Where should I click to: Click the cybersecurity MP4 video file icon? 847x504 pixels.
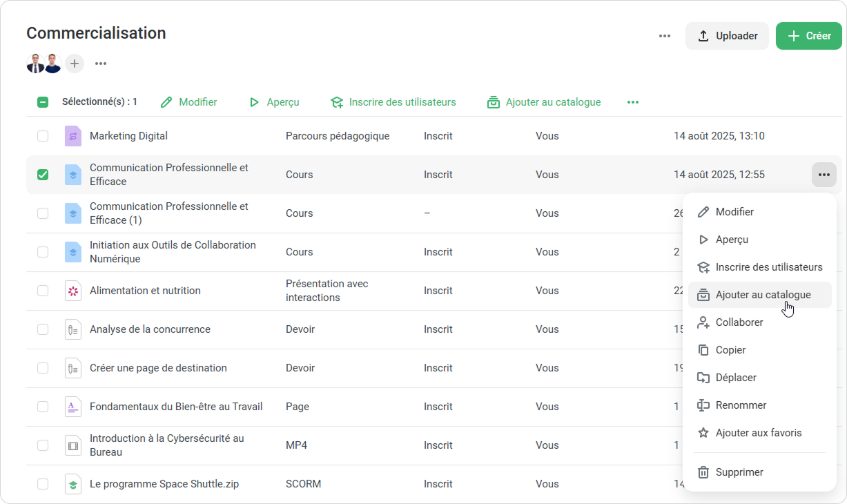point(73,445)
